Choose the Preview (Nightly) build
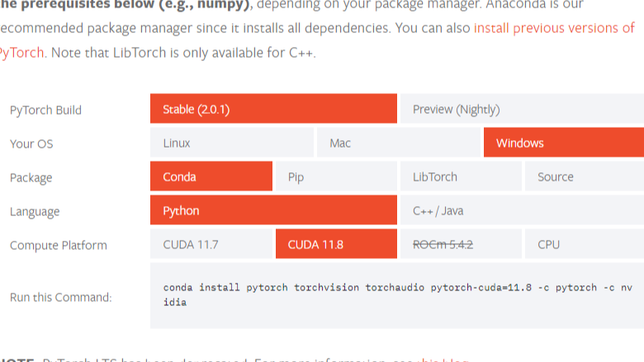This screenshot has width=644, height=362. (522, 109)
